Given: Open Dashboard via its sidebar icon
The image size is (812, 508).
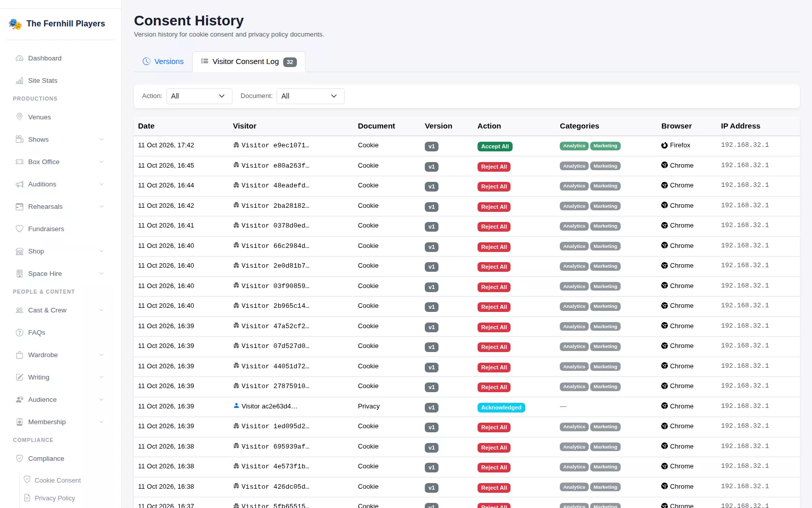Looking at the screenshot, I should tap(19, 58).
